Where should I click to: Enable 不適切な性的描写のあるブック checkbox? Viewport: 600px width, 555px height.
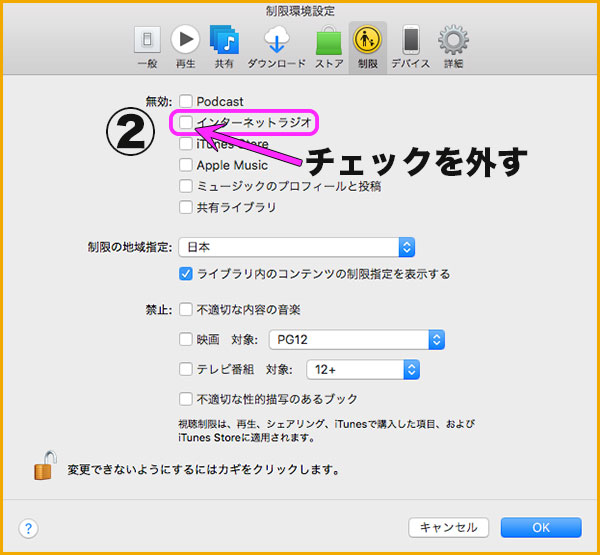pos(186,399)
